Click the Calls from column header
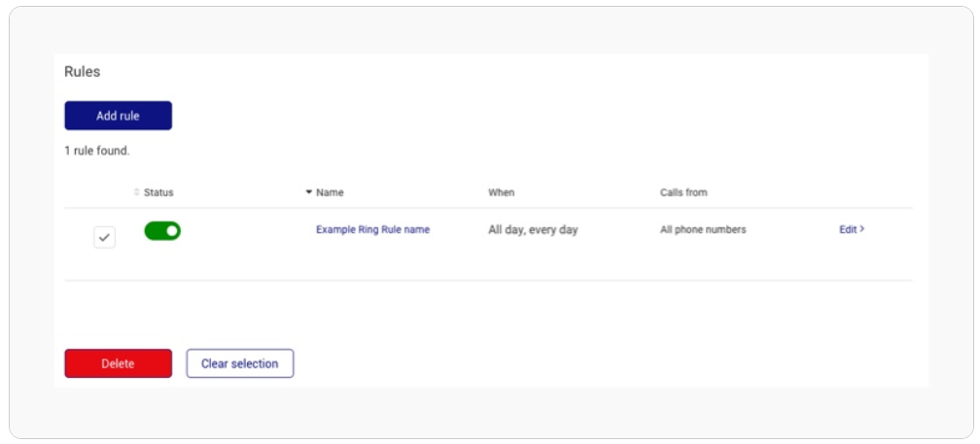 point(683,192)
